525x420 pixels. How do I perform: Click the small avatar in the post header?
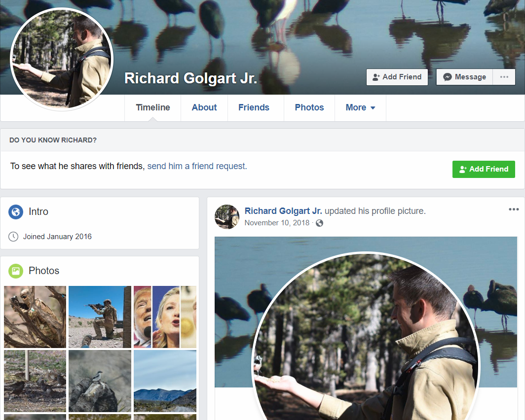(227, 217)
